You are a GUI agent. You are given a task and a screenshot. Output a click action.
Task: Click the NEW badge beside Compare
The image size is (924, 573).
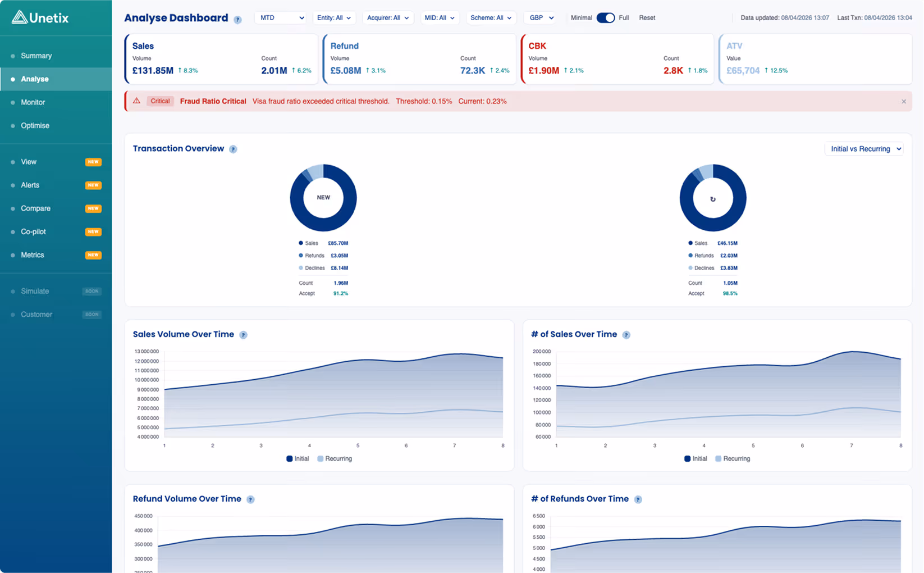(x=93, y=208)
